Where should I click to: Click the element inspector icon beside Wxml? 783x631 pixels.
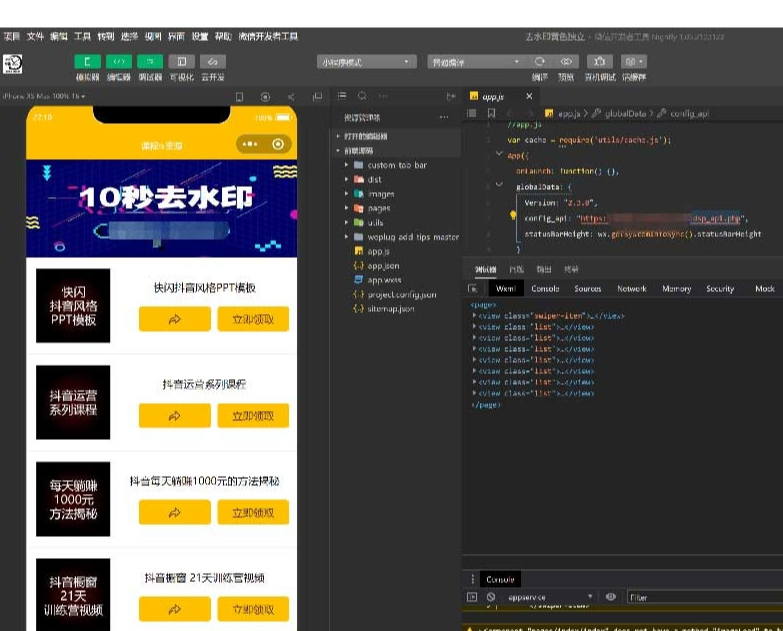click(472, 289)
